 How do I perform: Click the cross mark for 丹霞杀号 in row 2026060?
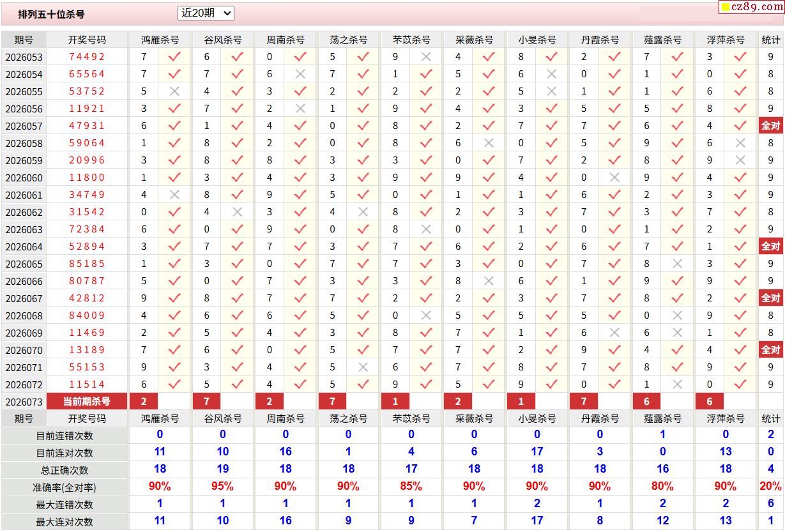614,178
